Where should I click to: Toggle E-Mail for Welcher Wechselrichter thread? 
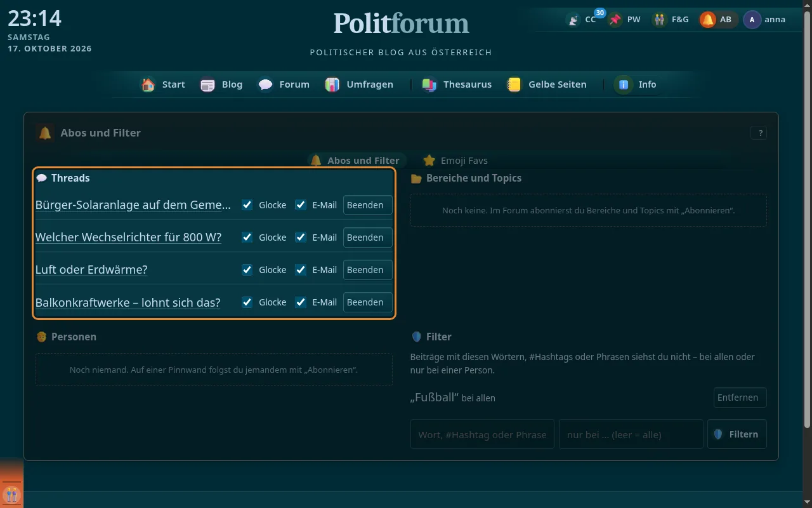[301, 237]
